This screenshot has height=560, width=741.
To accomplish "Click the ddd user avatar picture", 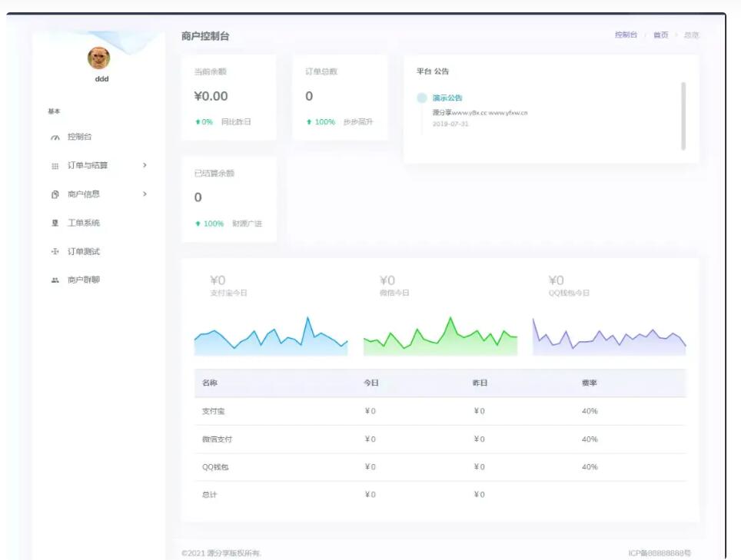I will (x=98, y=58).
